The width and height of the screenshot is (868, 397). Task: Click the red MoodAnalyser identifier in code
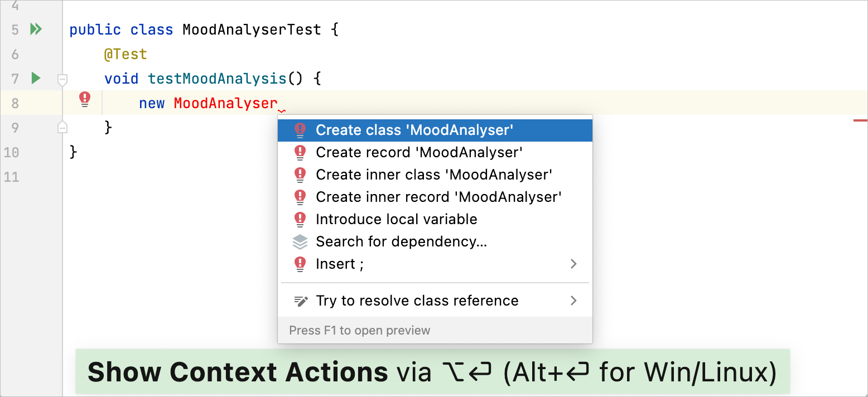[225, 103]
